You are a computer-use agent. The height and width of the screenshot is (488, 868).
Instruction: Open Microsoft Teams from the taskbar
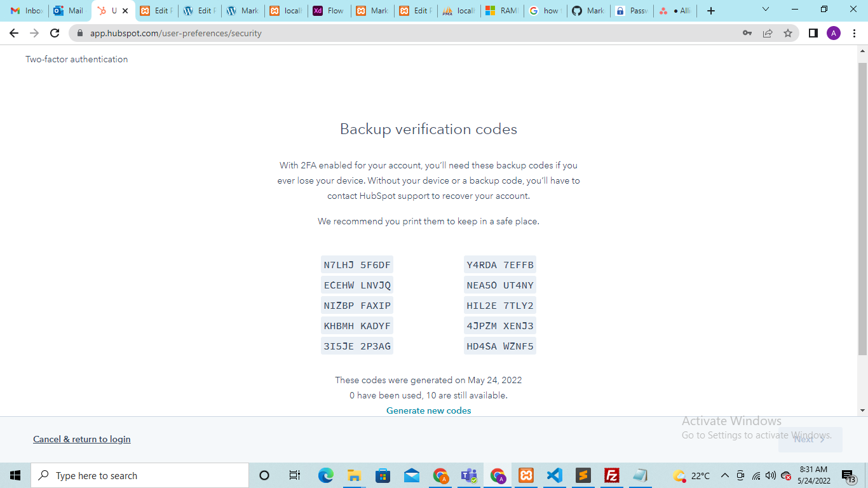pyautogui.click(x=469, y=475)
